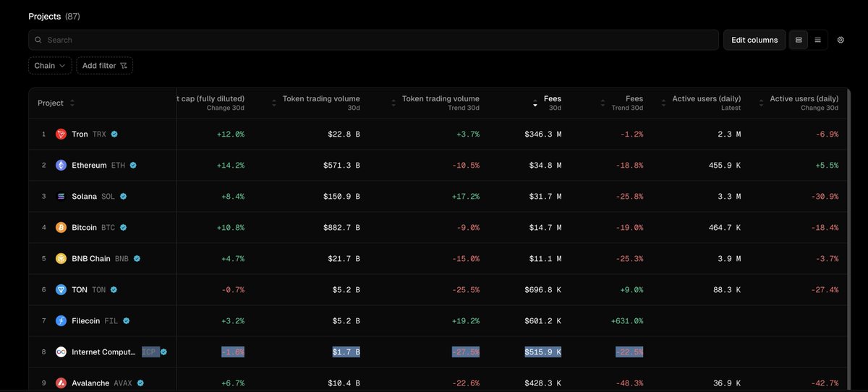Click the Ethereum project logo icon
This screenshot has height=392, width=868.
(x=61, y=165)
